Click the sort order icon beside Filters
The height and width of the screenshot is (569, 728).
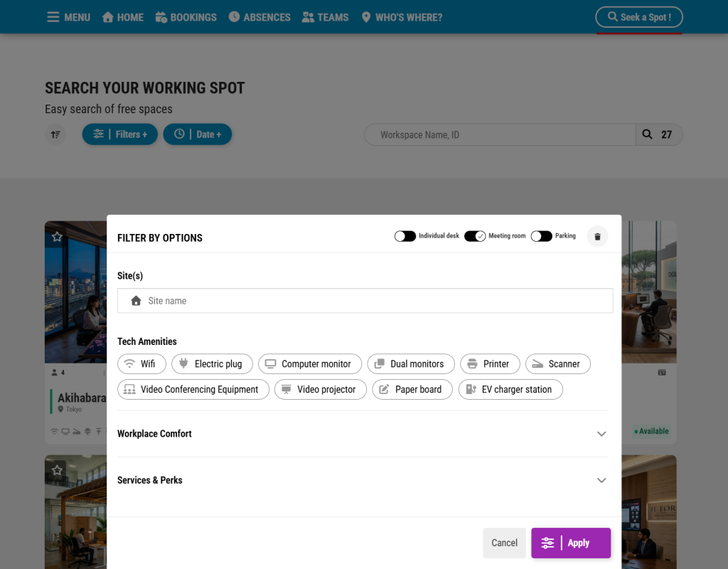coord(55,134)
